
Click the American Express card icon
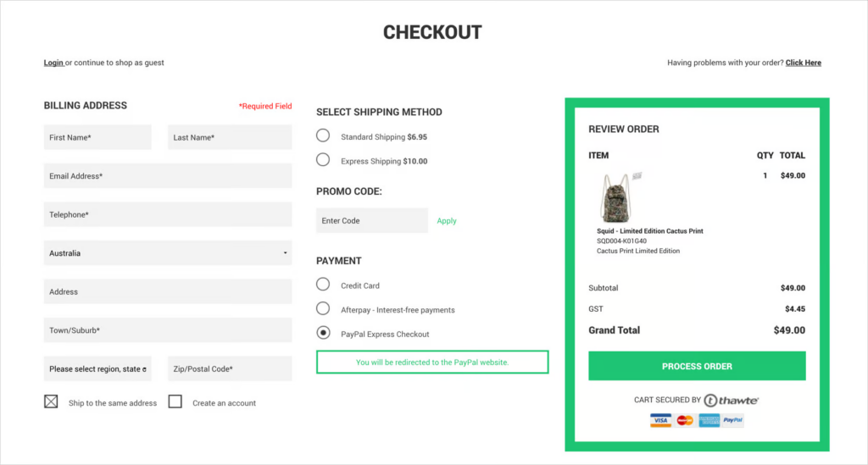coord(709,420)
